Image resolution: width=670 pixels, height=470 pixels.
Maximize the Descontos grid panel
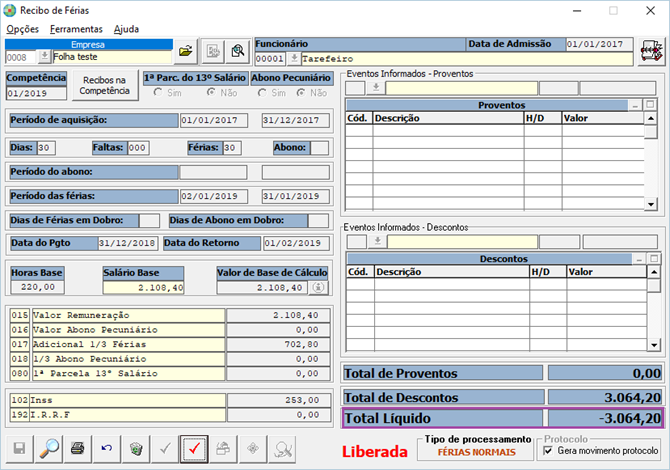(654, 258)
